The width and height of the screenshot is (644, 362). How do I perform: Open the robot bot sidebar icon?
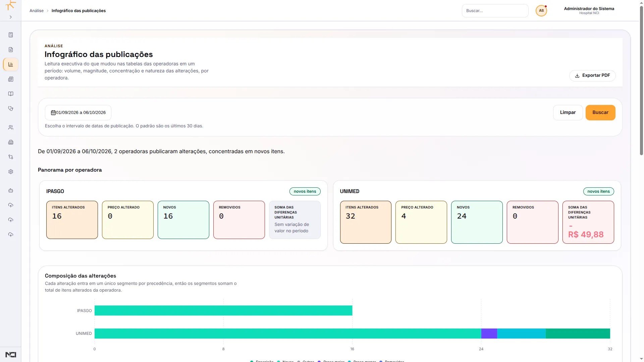click(11, 190)
